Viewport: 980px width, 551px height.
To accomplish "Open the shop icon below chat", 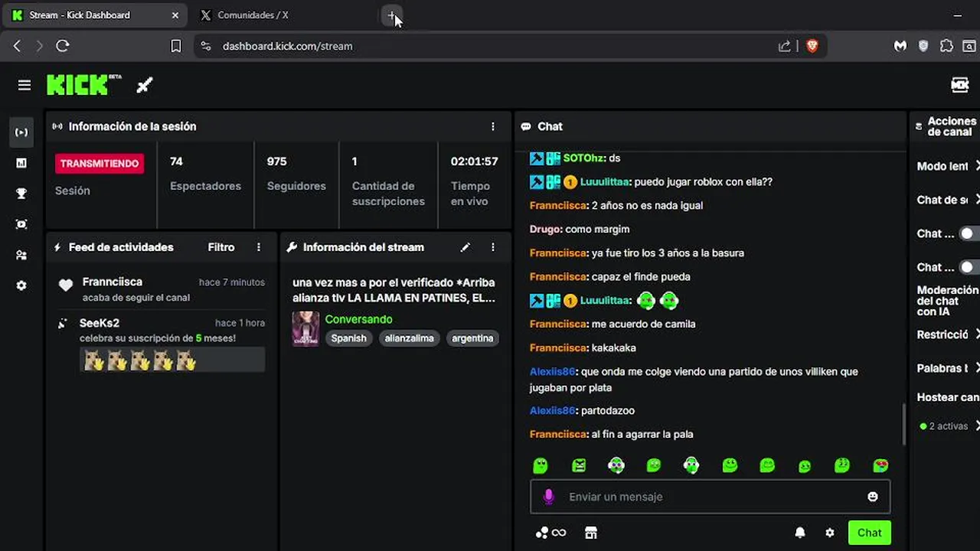I will (590, 533).
